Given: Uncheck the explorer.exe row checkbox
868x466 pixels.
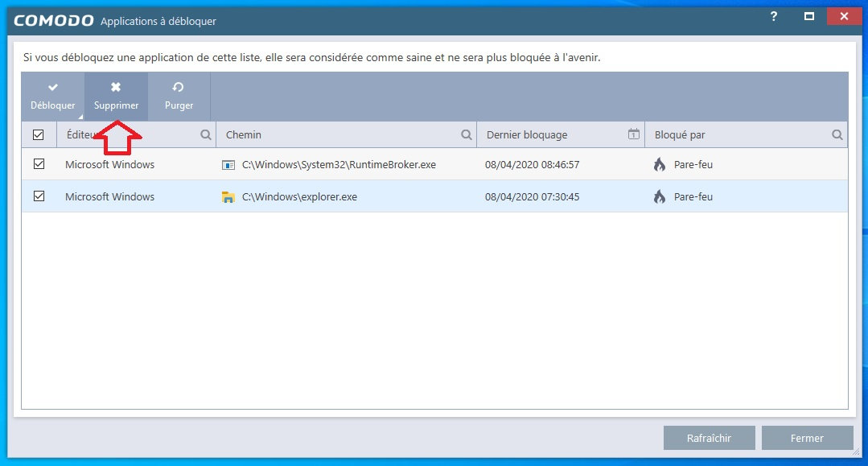Looking at the screenshot, I should [x=39, y=196].
